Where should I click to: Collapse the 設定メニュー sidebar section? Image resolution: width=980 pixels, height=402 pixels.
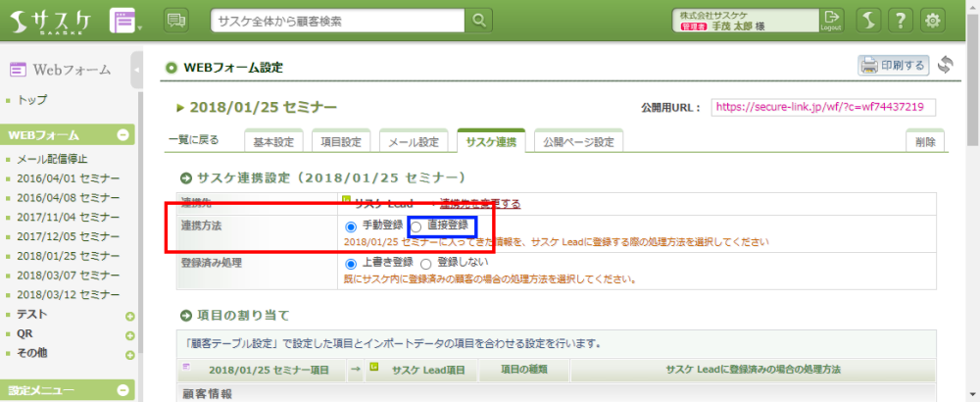tap(123, 390)
